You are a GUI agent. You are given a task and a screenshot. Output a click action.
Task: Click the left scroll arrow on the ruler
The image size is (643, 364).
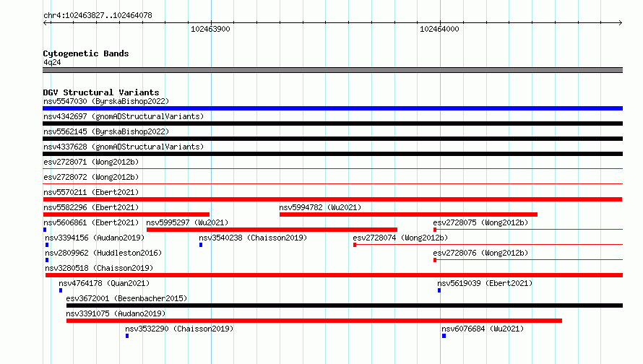coord(46,23)
